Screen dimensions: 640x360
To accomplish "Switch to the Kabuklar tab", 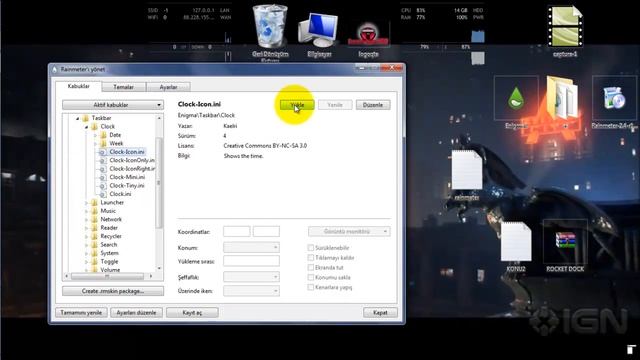I will click(x=78, y=87).
